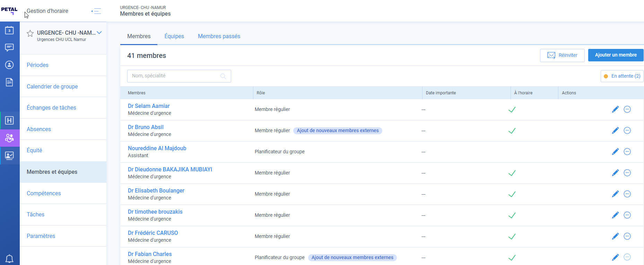Image resolution: width=644 pixels, height=265 pixels.
Task: Remove Noureddine Al Majdoub with minus icon
Action: [627, 152]
